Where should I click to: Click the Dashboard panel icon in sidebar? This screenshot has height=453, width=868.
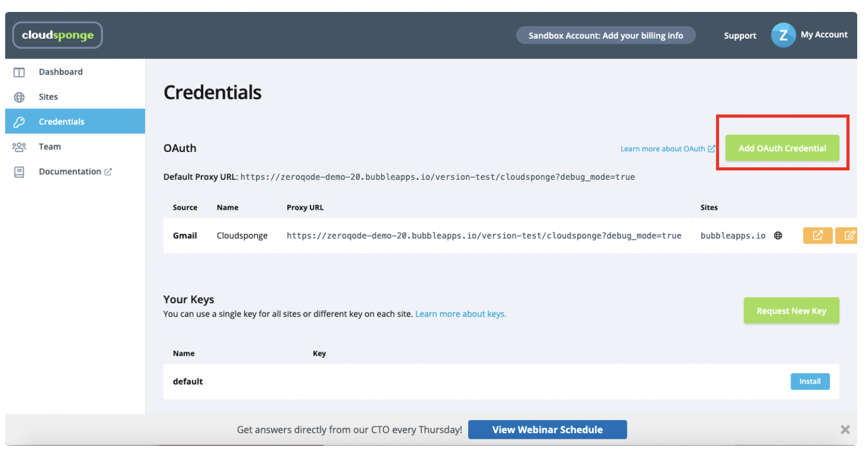(x=19, y=72)
